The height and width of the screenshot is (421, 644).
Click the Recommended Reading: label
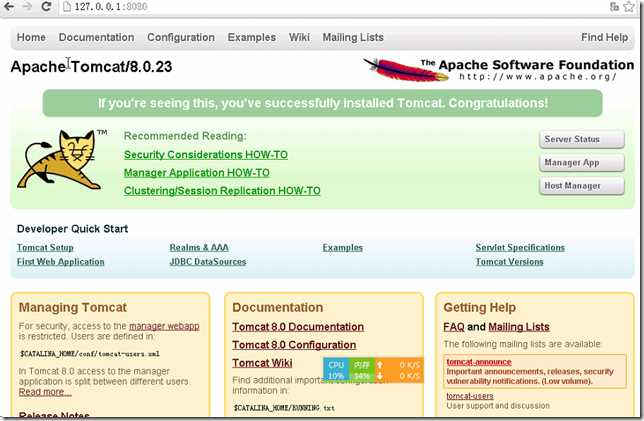[185, 136]
